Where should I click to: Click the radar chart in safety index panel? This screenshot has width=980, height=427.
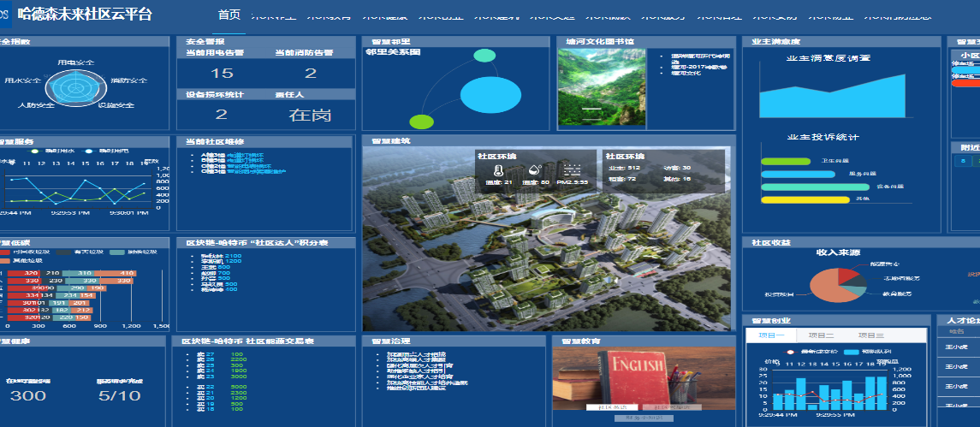tap(74, 88)
